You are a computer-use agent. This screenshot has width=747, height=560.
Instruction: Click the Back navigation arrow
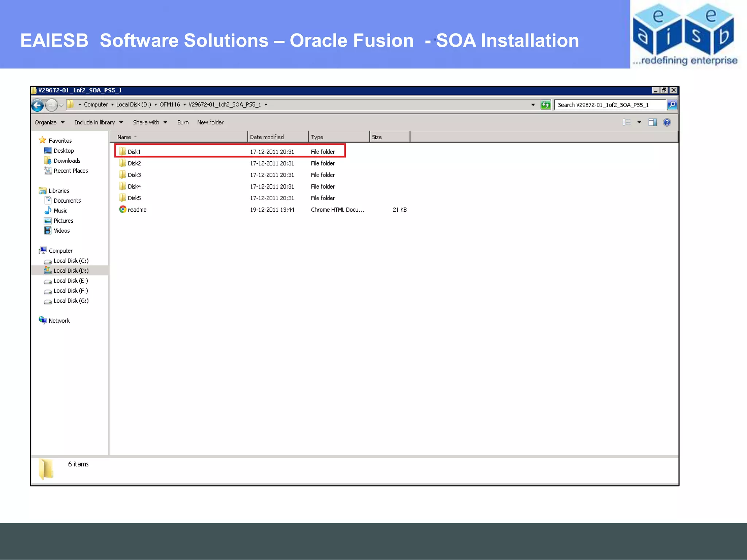click(x=38, y=105)
